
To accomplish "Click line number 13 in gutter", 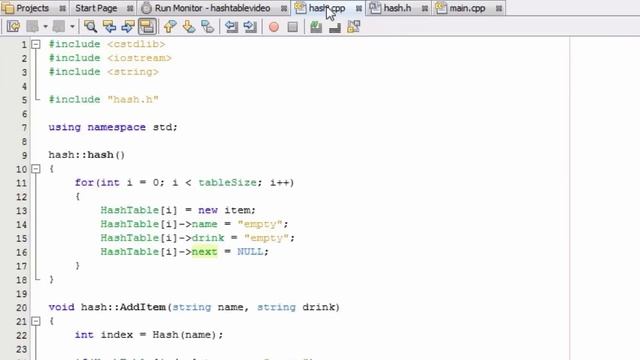I will [22, 211].
